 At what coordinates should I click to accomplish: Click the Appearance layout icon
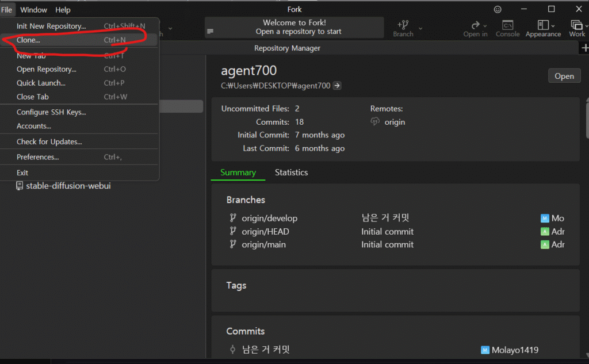point(543,25)
